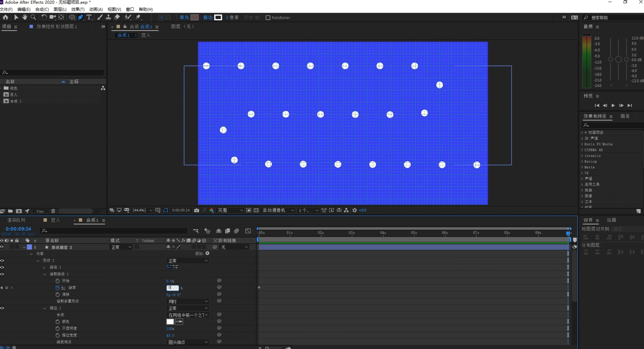Switch to the 豆人 timeline tab
644x349 pixels.
point(55,220)
